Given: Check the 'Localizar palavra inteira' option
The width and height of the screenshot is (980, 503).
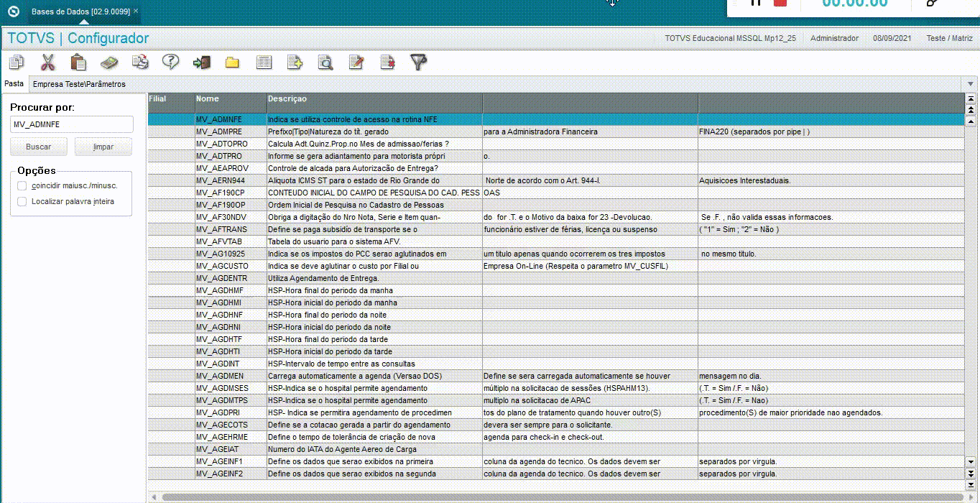Looking at the screenshot, I should (x=22, y=202).
